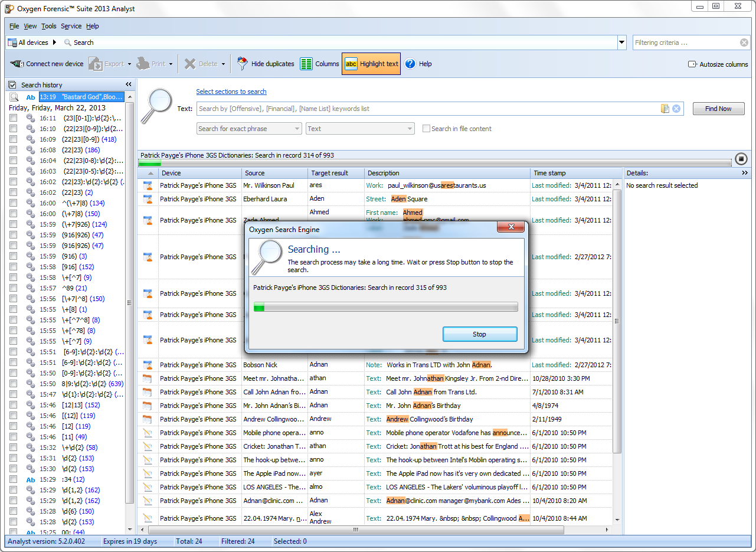Click the Hide duplicates icon

(x=242, y=64)
